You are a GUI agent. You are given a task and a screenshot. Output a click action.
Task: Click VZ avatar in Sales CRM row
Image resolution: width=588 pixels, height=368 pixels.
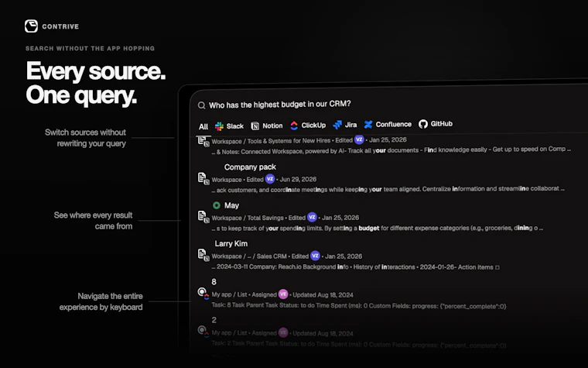[x=315, y=256]
